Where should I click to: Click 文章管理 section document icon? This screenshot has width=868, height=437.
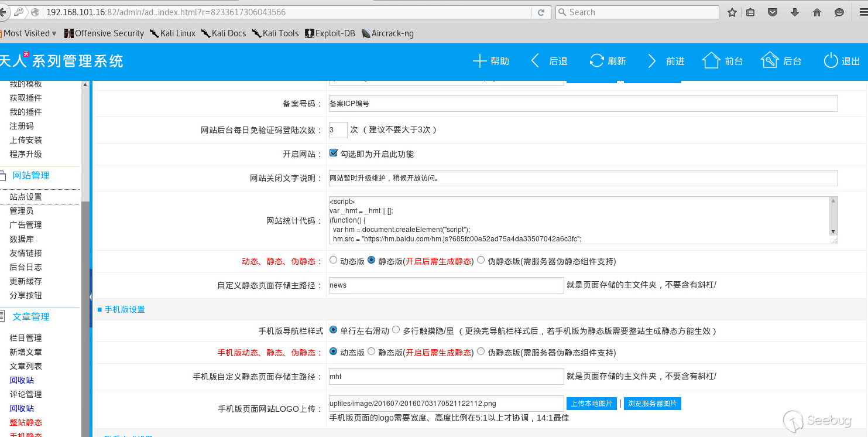pos(2,316)
